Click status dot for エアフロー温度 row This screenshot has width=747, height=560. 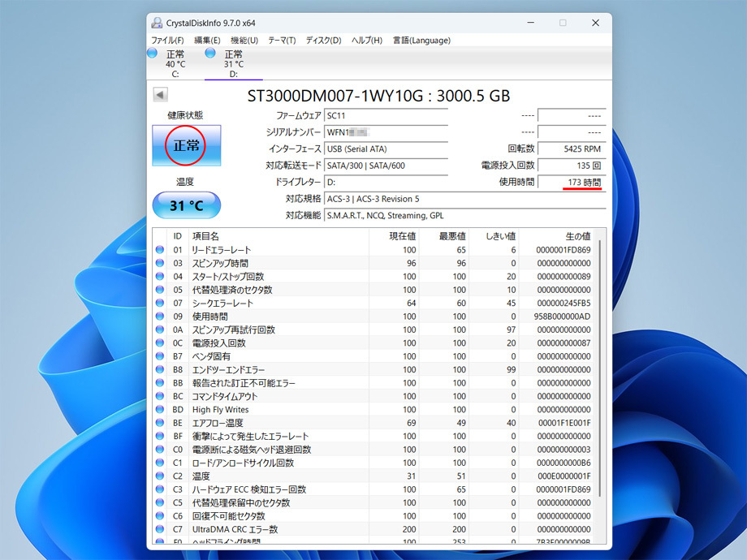(160, 423)
